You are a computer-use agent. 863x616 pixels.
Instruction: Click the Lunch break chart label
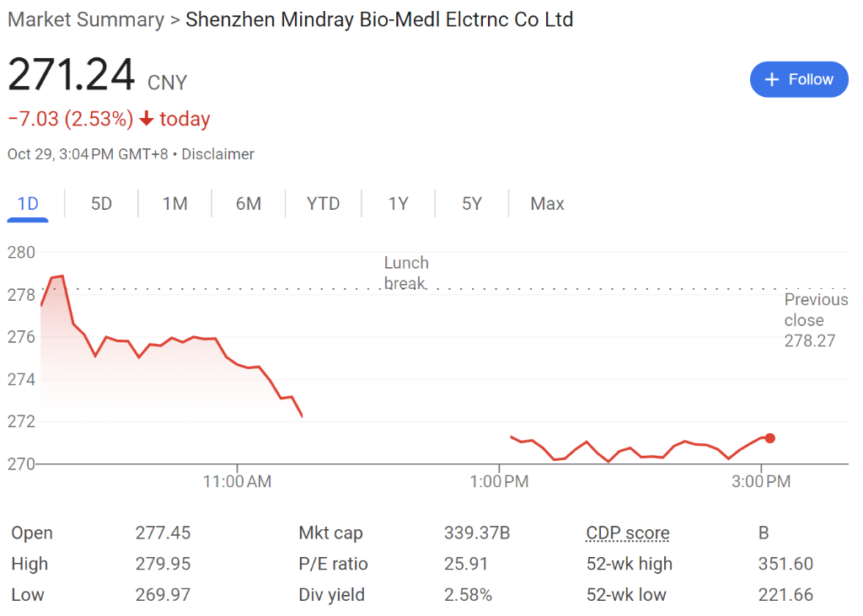coord(405,273)
